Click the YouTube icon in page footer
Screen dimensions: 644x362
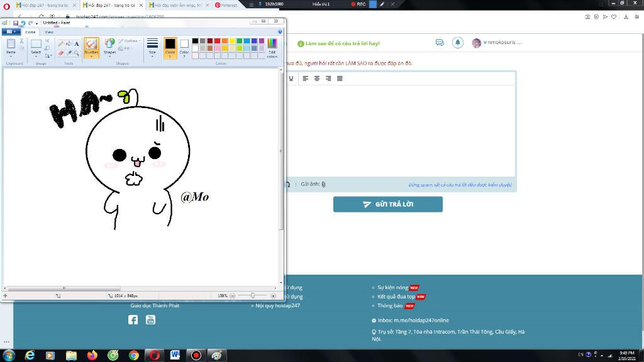click(150, 320)
